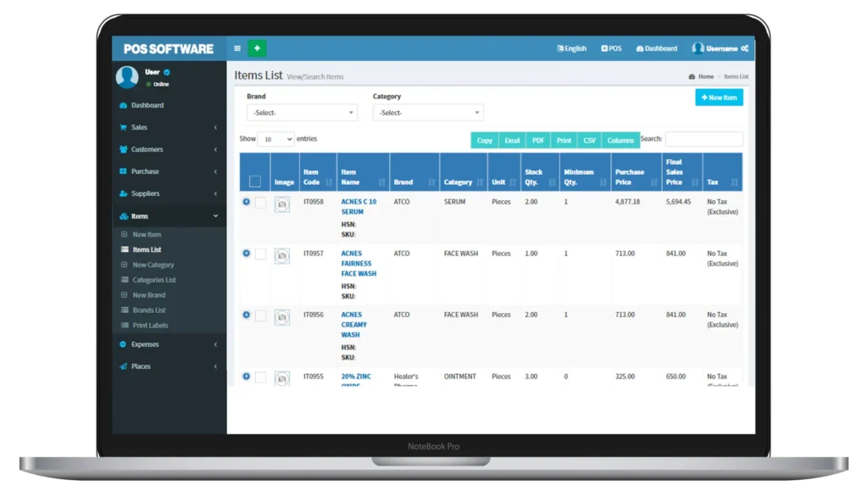Click the green plus quick-add icon
868x497 pixels.
(x=258, y=48)
